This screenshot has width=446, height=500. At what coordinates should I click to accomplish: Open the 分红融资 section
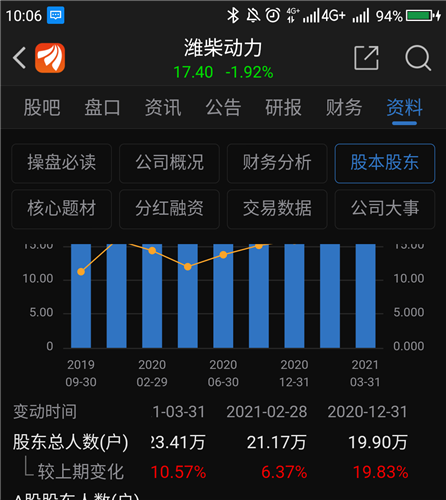click(x=169, y=209)
